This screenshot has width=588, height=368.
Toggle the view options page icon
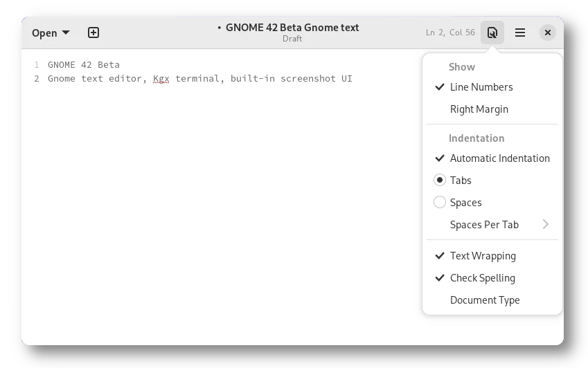point(492,33)
